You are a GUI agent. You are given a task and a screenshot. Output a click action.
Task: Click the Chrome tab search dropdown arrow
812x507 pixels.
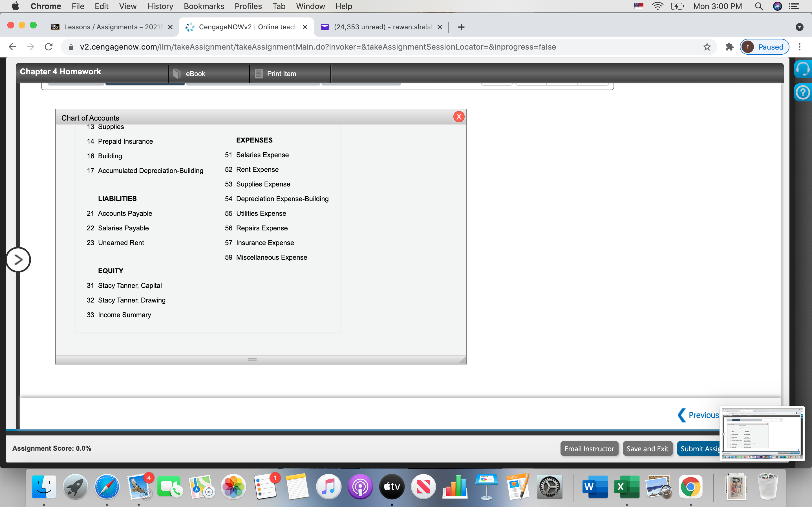click(x=799, y=27)
